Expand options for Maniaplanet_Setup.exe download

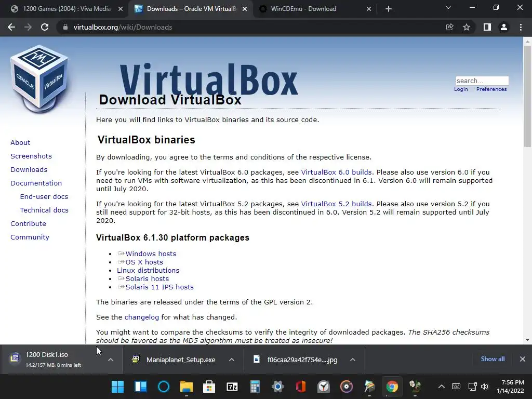232,360
